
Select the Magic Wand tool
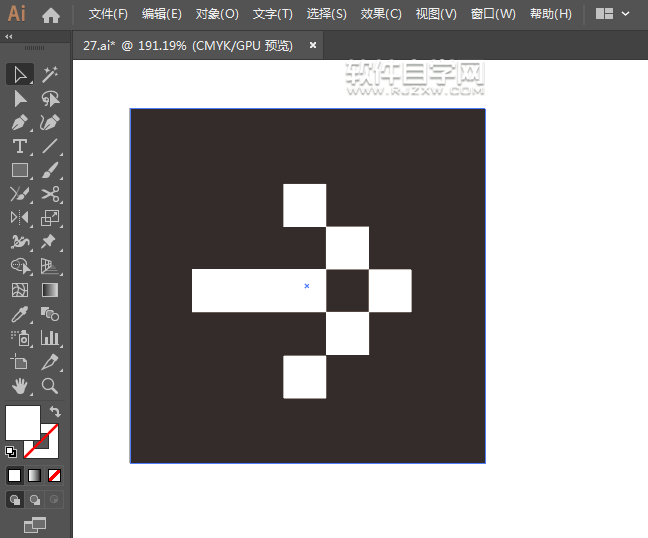[x=50, y=75]
